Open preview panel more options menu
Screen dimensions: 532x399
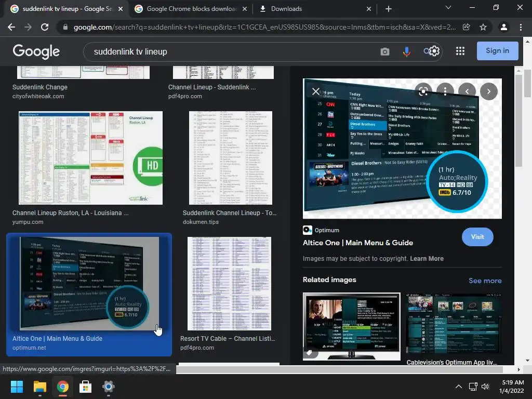pyautogui.click(x=445, y=91)
